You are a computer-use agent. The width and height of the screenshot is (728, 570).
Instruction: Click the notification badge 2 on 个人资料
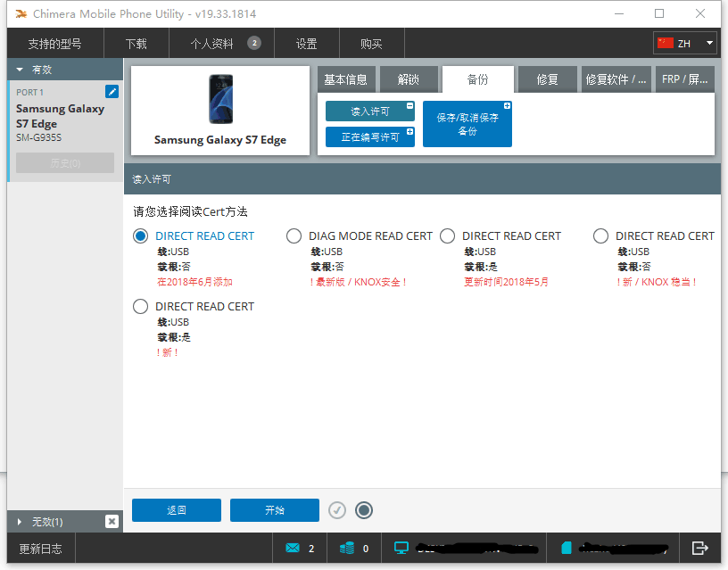[254, 43]
